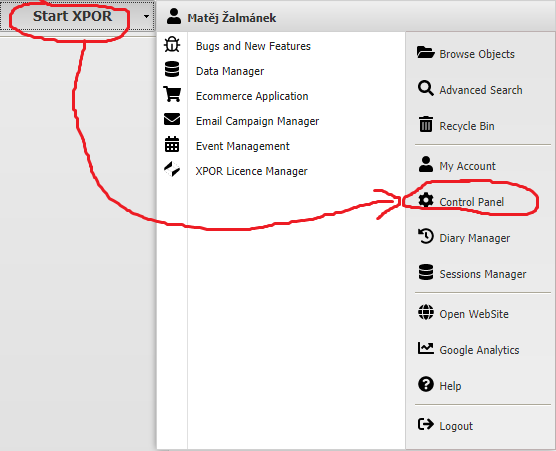Image resolution: width=556 pixels, height=451 pixels.
Task: Open the dropdown arrow beside Start XPOR
Action: tap(146, 16)
